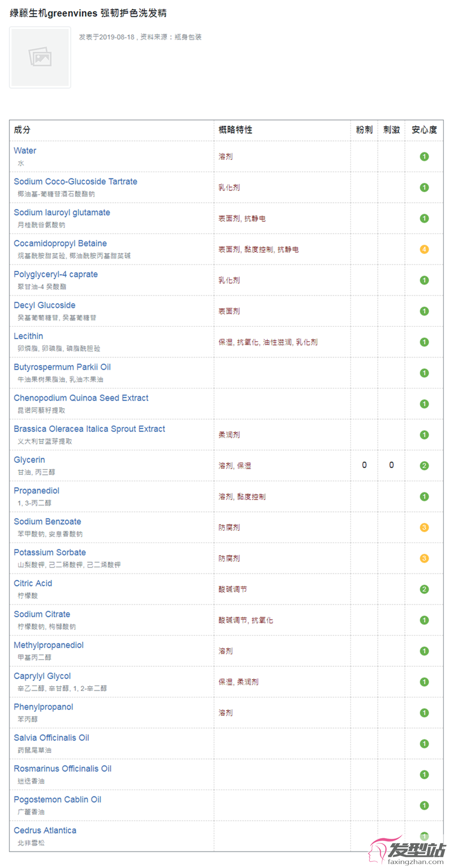The width and height of the screenshot is (449, 868).
Task: Click the 成分 column header
Action: [x=22, y=130]
